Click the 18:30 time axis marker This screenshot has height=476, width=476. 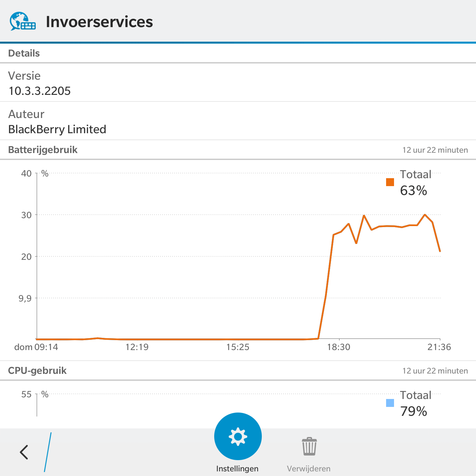pos(338,347)
